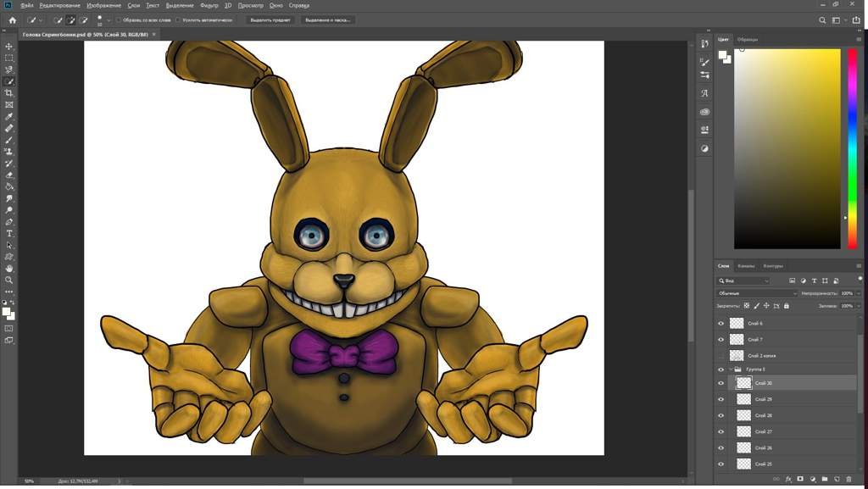The height and width of the screenshot is (489, 868).
Task: Hide layer Слой 6 using eye icon
Action: (721, 324)
